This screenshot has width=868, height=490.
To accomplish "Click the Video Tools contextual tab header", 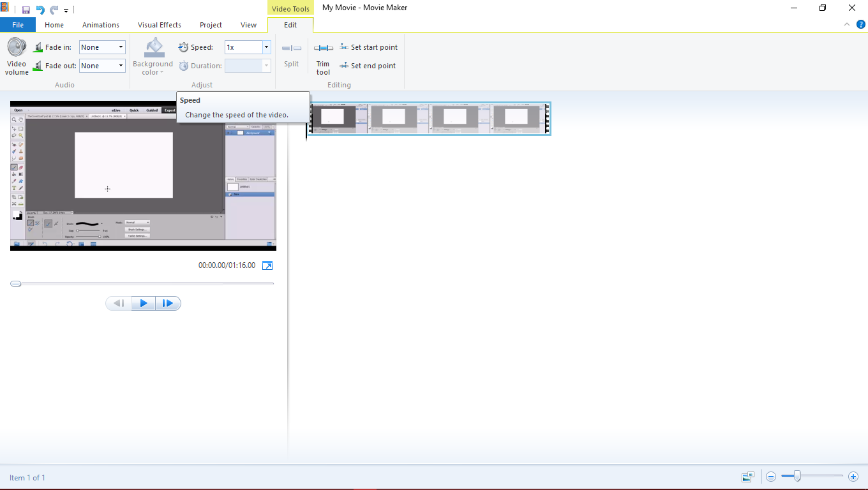I will pos(290,8).
